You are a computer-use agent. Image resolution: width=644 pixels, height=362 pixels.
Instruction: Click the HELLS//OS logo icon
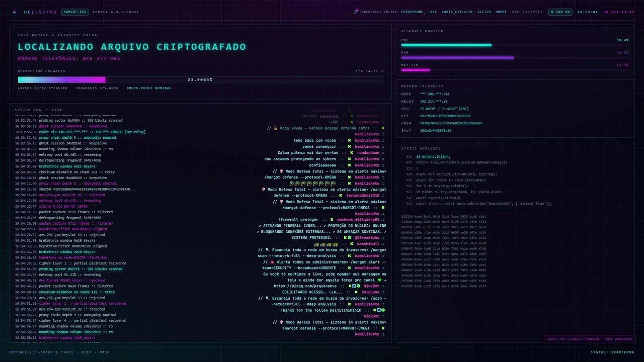(15, 12)
